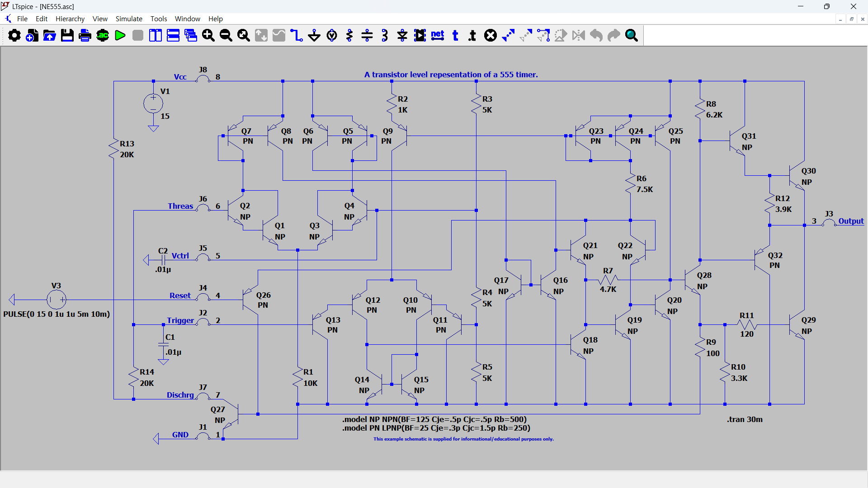Screen dimensions: 868x488
Task: Click the .model NP NPN directive line
Action: tap(434, 419)
